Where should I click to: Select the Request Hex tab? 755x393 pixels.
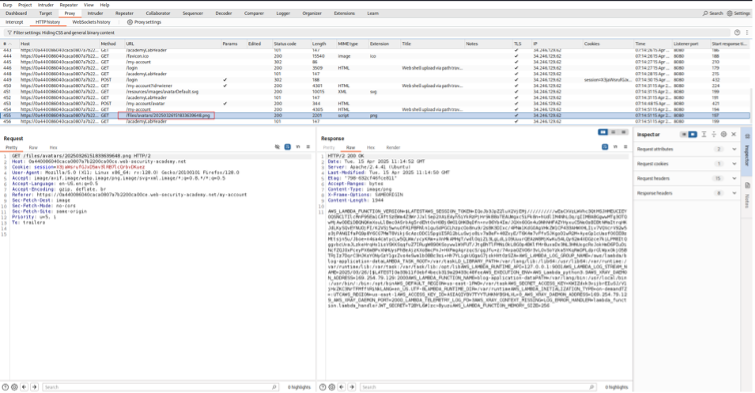53,147
